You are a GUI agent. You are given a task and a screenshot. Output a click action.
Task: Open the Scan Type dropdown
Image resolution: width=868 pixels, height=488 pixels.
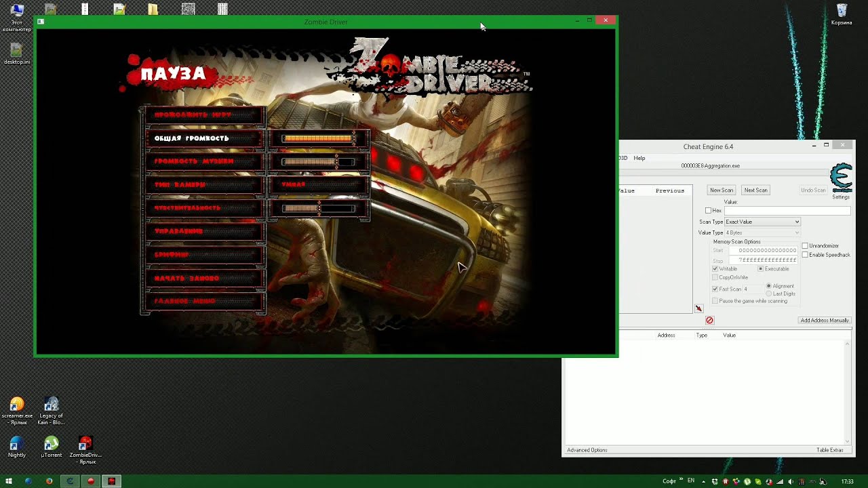click(762, 222)
